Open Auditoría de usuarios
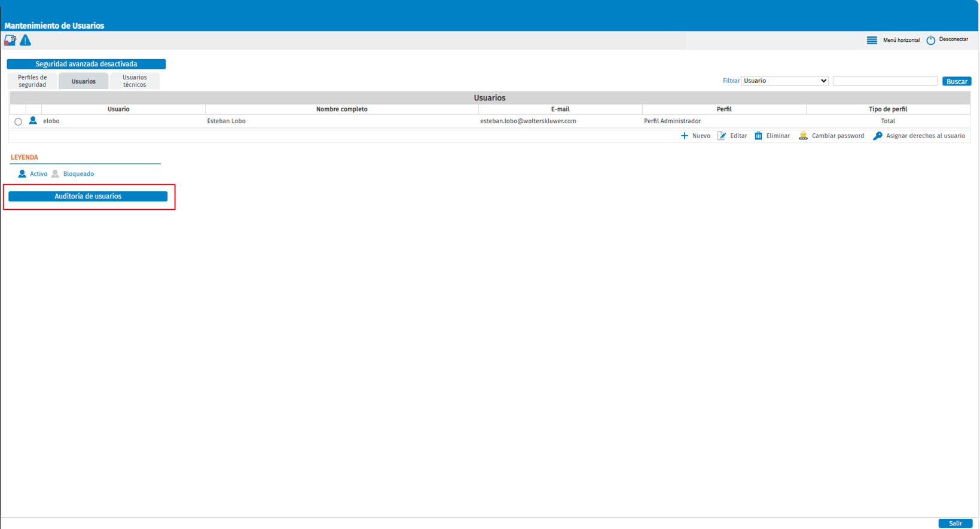980x529 pixels. click(88, 196)
